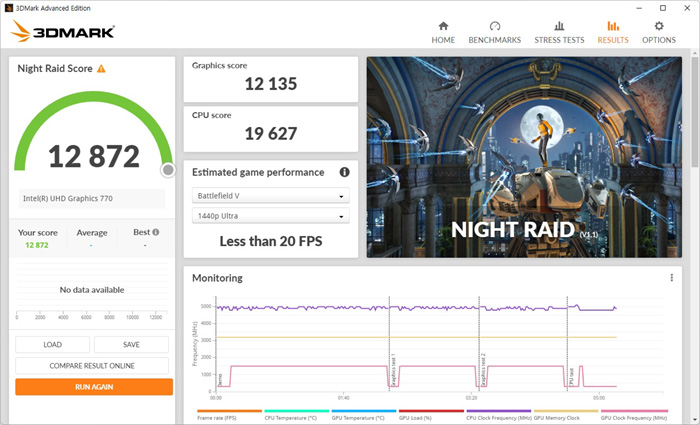This screenshot has height=425, width=700.
Task: Maximize the 3DMark window
Action: (663, 8)
